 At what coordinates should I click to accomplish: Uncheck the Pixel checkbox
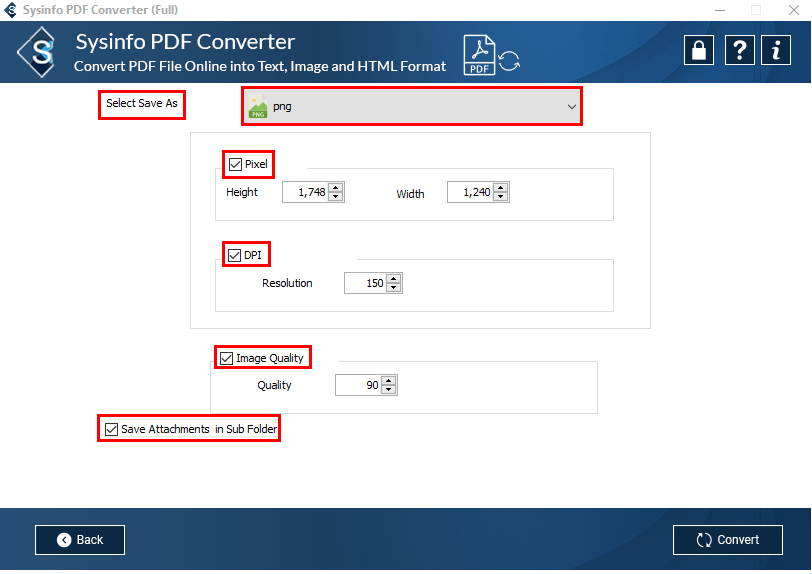coord(235,164)
